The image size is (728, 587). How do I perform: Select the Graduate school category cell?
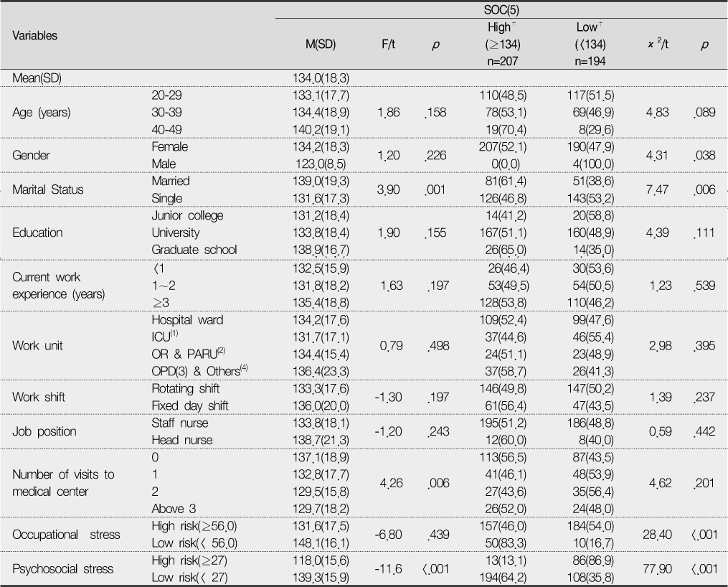point(194,250)
